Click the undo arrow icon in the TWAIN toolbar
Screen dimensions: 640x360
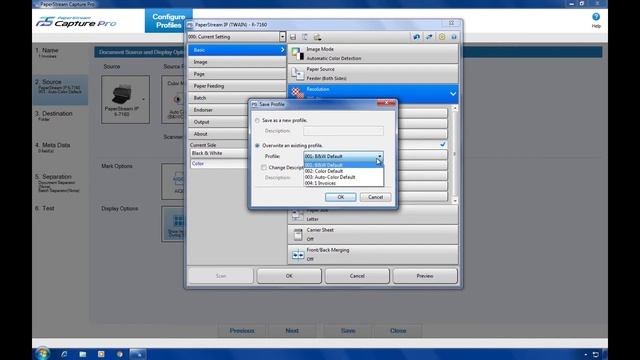(x=416, y=37)
